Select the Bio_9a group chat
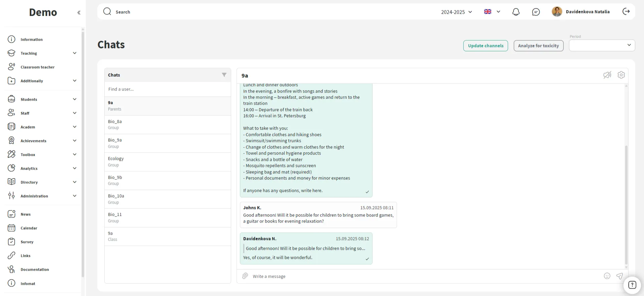Viewport: 644px width, 296px height. [x=168, y=143]
